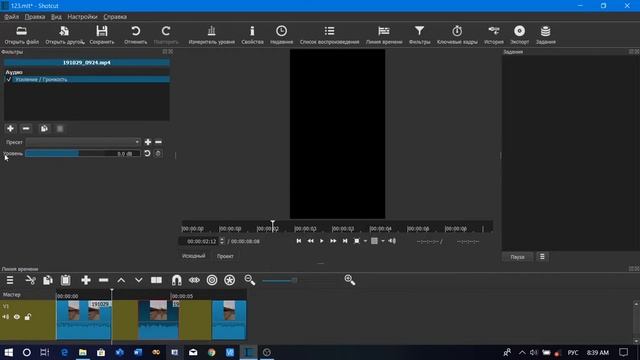Toggle the player grid display button
This screenshot has height=360, width=640.
pyautogui.click(x=374, y=241)
